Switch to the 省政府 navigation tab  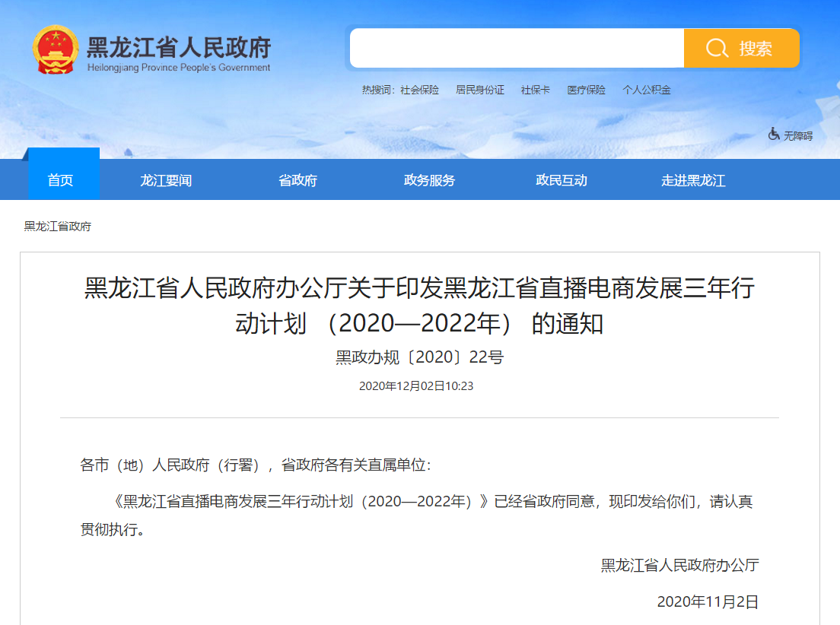pyautogui.click(x=297, y=180)
